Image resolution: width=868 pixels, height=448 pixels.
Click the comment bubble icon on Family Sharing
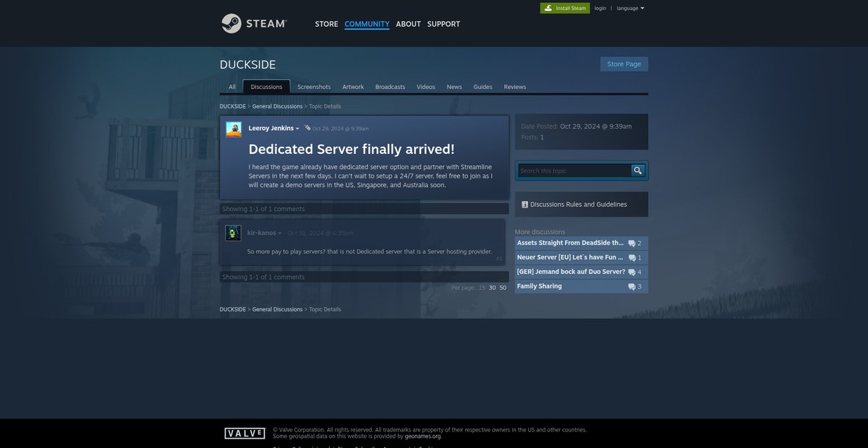pyautogui.click(x=631, y=287)
